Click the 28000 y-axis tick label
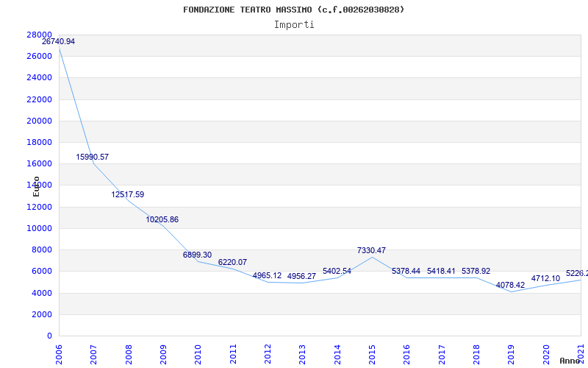The height and width of the screenshot is (368, 588). tap(39, 35)
